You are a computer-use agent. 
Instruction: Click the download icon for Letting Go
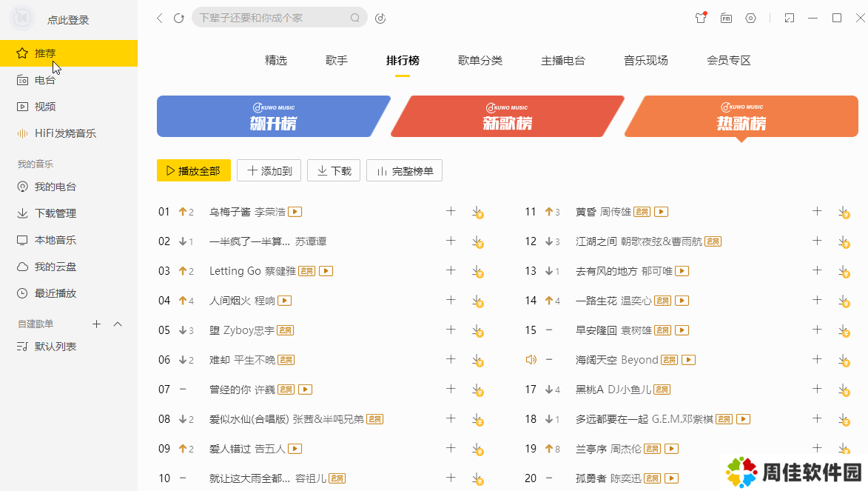click(x=477, y=272)
